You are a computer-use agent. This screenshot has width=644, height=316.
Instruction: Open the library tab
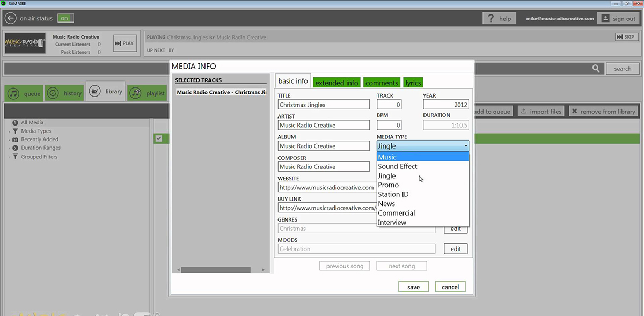tap(106, 92)
